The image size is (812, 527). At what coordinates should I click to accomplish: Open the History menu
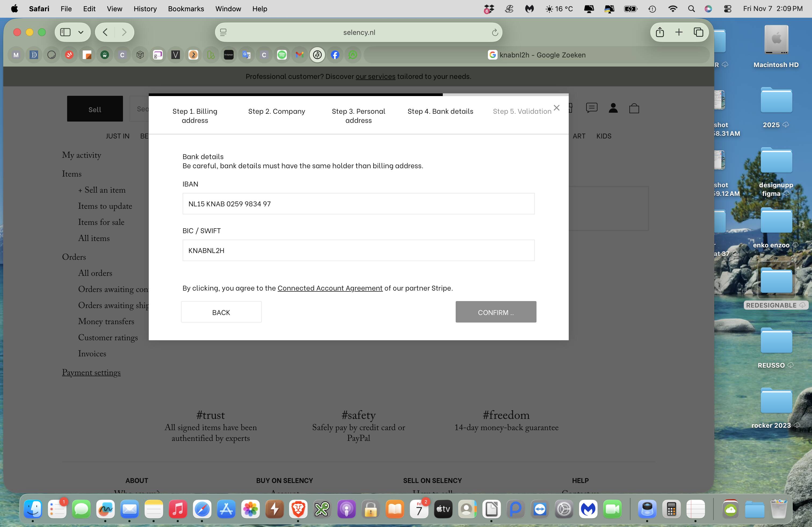tap(145, 9)
